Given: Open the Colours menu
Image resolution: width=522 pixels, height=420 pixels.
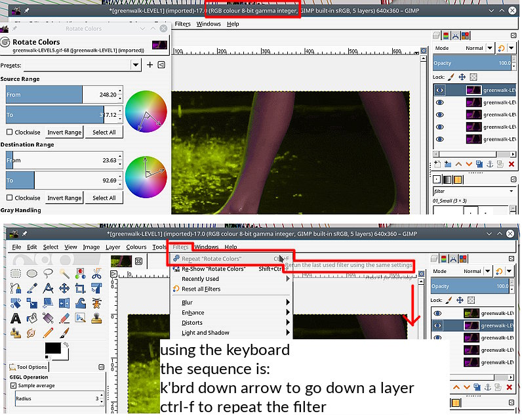Looking at the screenshot, I should [x=136, y=247].
